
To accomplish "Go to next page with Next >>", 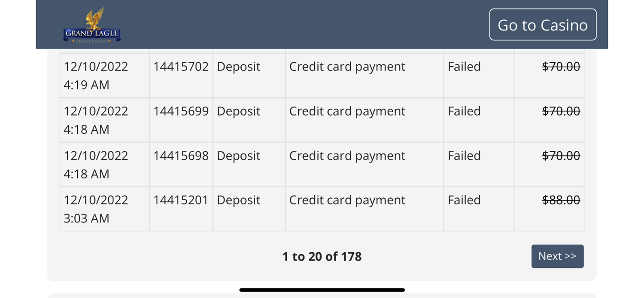I will tap(557, 256).
